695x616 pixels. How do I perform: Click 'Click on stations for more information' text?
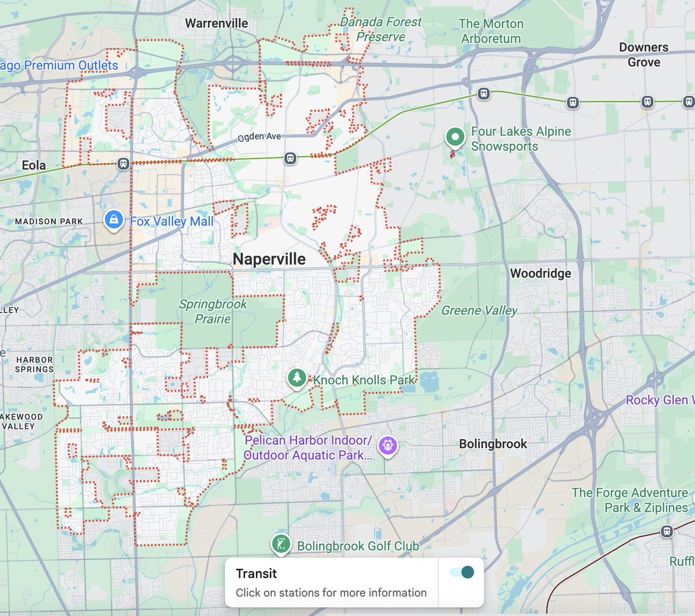pyautogui.click(x=331, y=593)
